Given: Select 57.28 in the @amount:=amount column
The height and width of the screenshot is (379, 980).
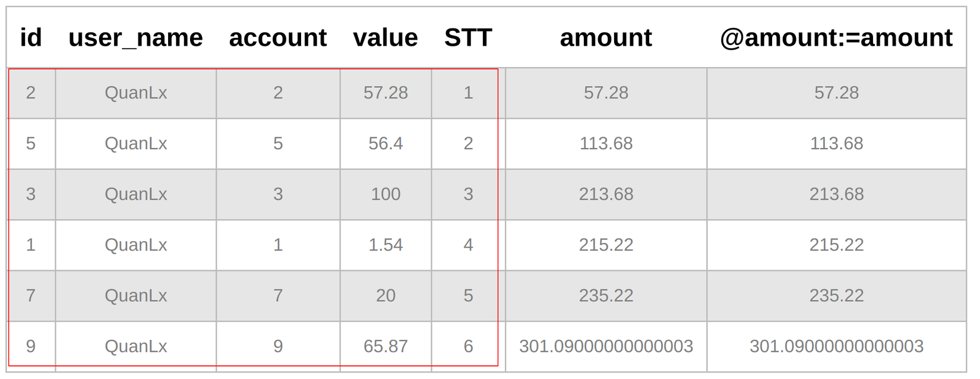Looking at the screenshot, I should tap(836, 93).
